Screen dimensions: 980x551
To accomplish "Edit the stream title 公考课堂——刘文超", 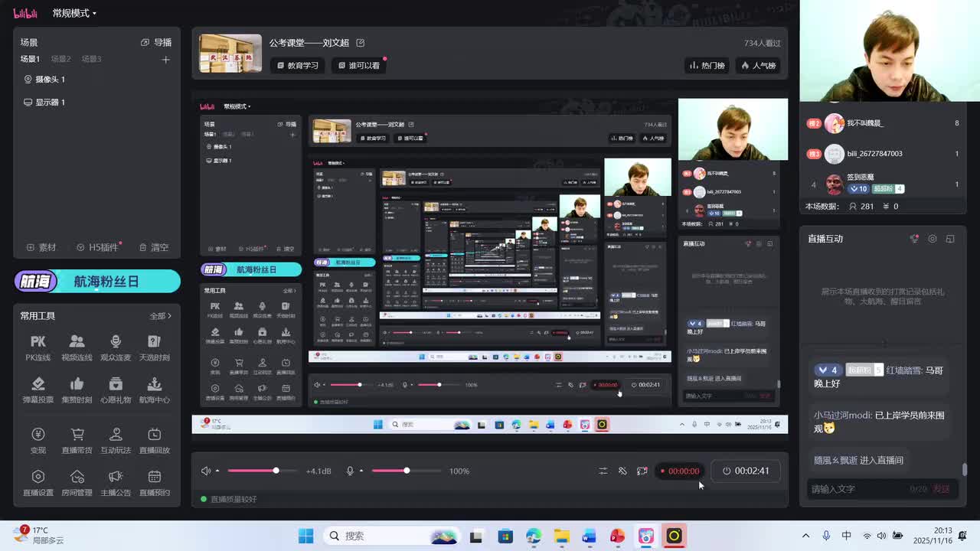I will 361,43.
